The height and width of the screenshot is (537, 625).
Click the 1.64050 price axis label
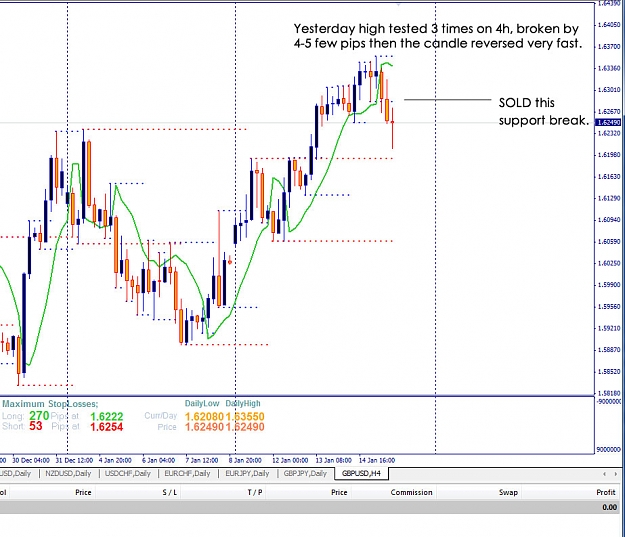(609, 25)
